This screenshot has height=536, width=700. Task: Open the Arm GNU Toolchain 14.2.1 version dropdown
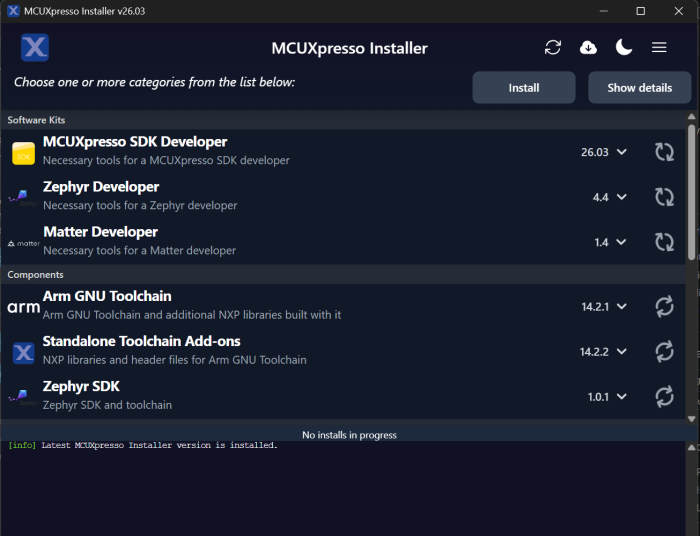point(604,307)
